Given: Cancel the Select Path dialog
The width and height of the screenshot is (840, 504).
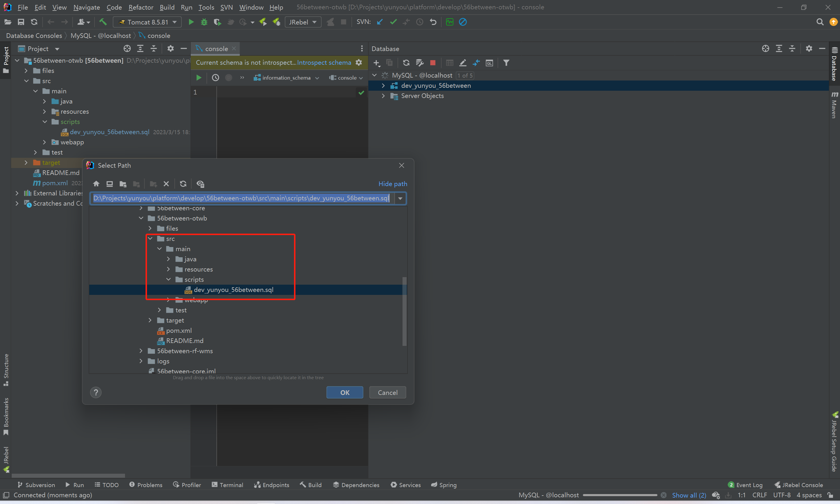Looking at the screenshot, I should click(x=387, y=393).
